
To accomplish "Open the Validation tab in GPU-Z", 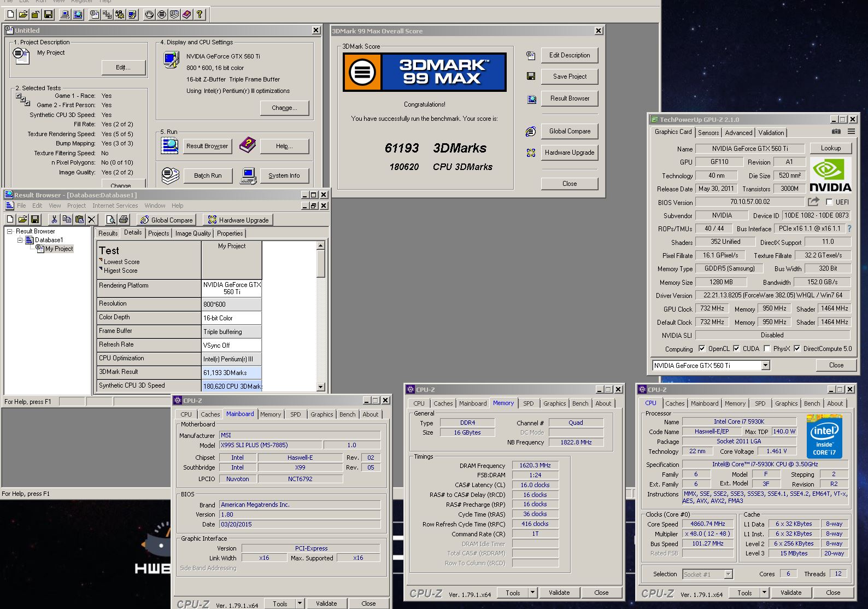I will (771, 133).
